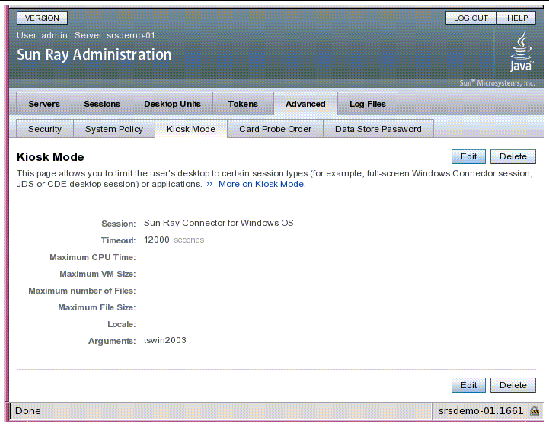Log out via LOG OUT button
This screenshot has height=426, width=549.
(x=471, y=18)
